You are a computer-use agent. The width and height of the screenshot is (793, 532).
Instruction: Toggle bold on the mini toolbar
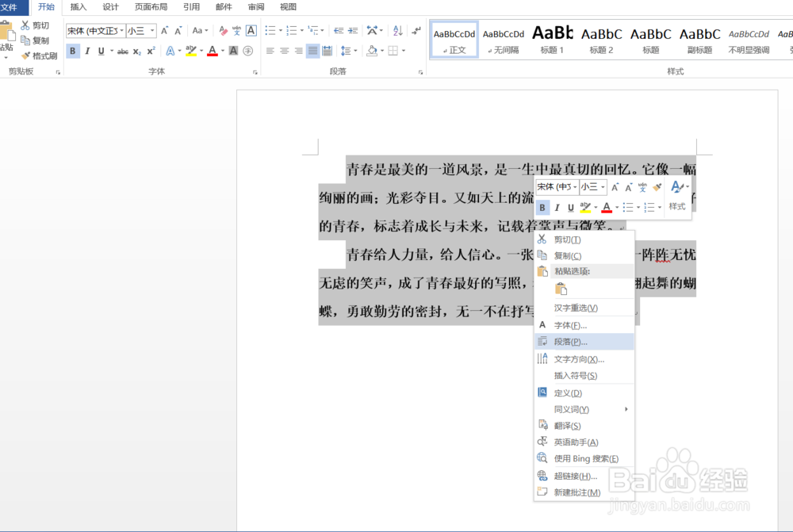[542, 207]
